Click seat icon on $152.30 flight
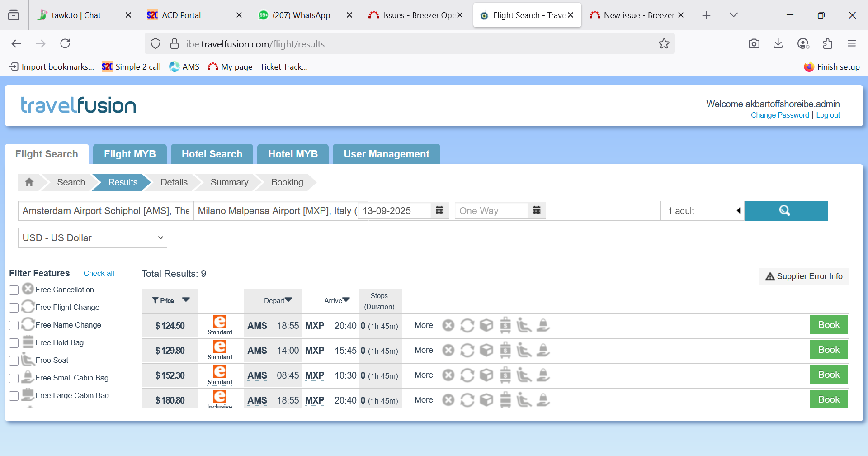 pos(524,375)
